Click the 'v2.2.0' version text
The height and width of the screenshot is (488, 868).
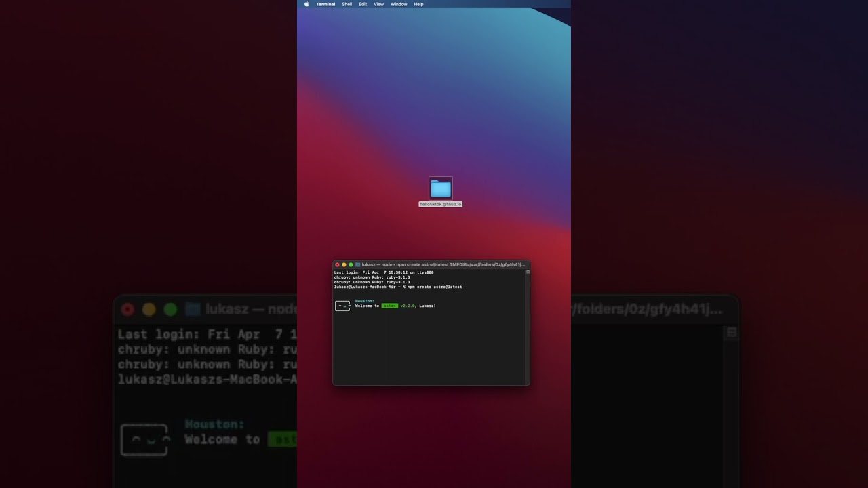pyautogui.click(x=407, y=306)
